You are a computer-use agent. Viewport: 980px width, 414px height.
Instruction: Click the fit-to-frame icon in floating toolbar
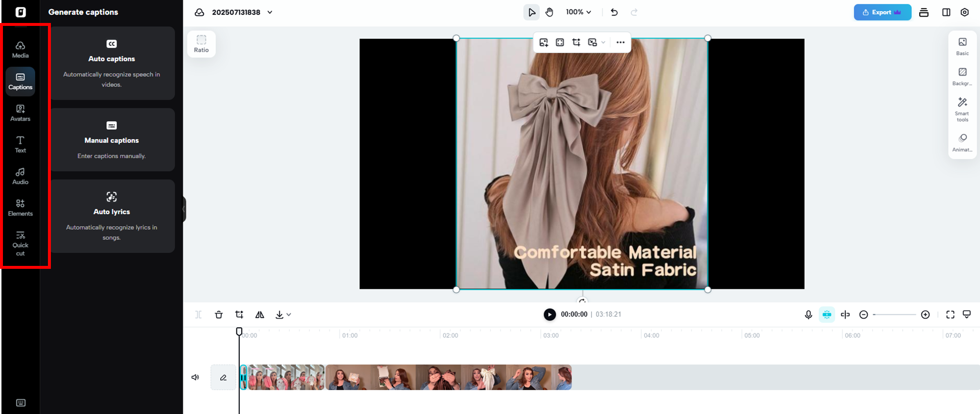tap(560, 43)
